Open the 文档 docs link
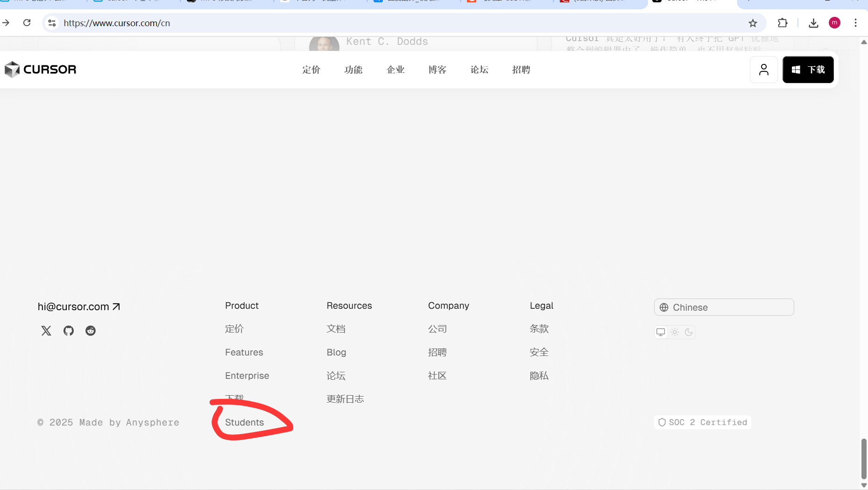868x490 pixels. click(x=336, y=329)
